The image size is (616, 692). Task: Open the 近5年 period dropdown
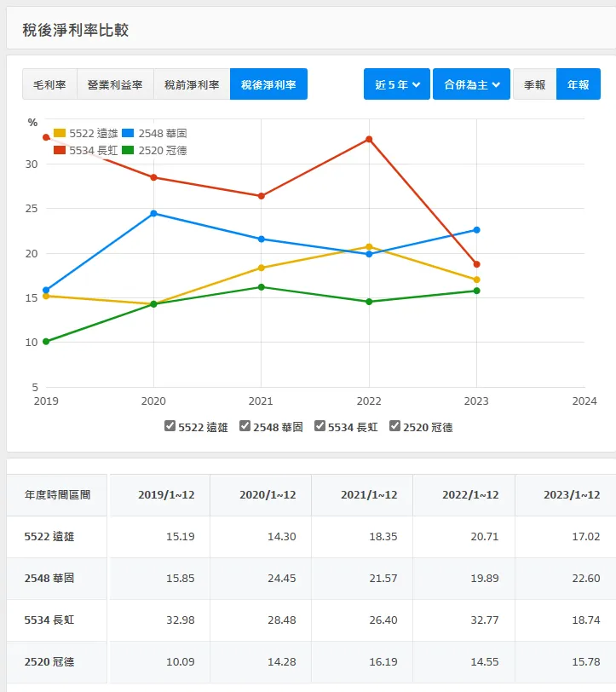tap(397, 84)
